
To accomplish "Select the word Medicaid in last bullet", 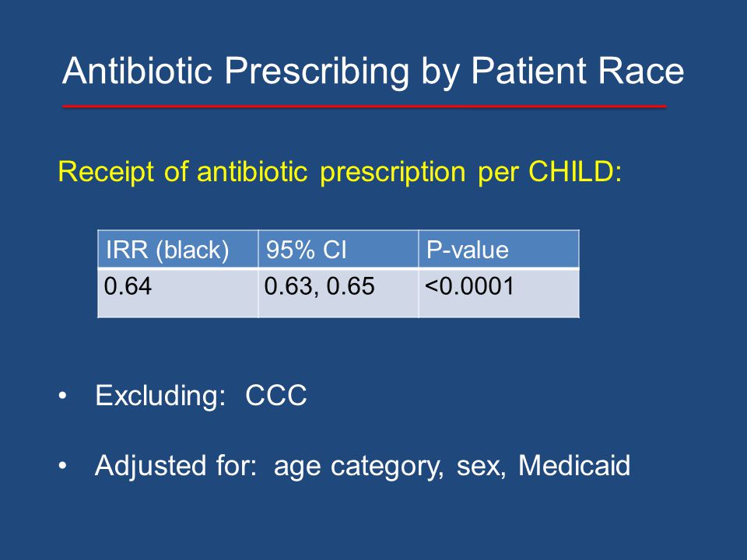I will click(574, 465).
